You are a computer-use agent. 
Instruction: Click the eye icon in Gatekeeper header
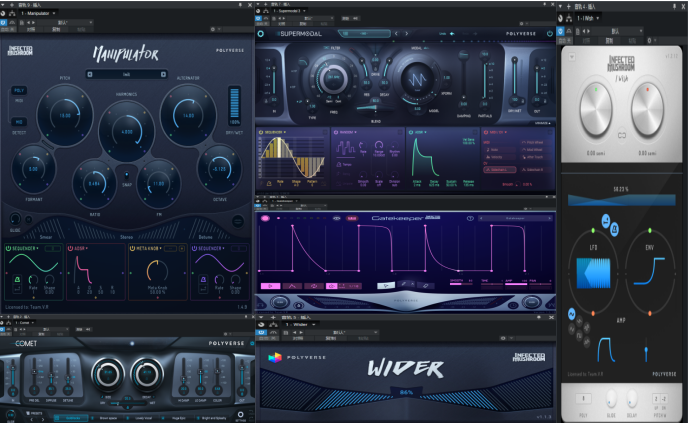337,218
